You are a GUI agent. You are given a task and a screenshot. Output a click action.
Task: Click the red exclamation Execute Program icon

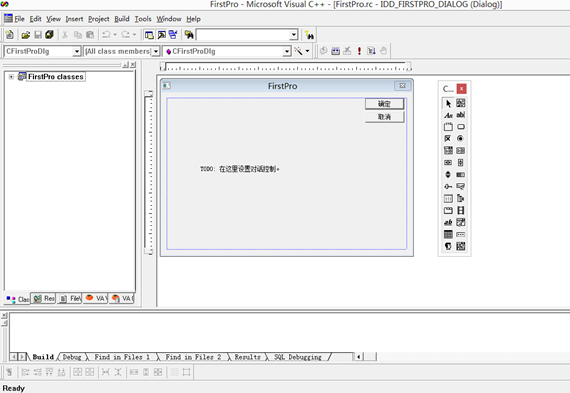pos(359,51)
